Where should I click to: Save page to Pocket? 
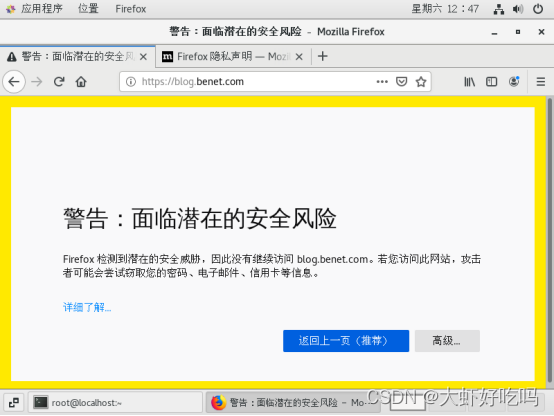pos(401,82)
